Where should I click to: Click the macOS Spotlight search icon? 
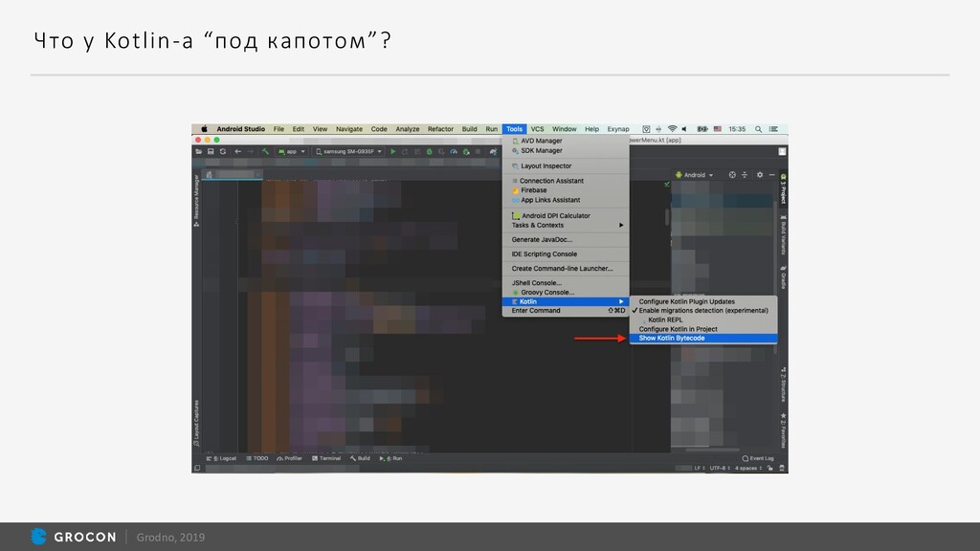click(x=758, y=129)
